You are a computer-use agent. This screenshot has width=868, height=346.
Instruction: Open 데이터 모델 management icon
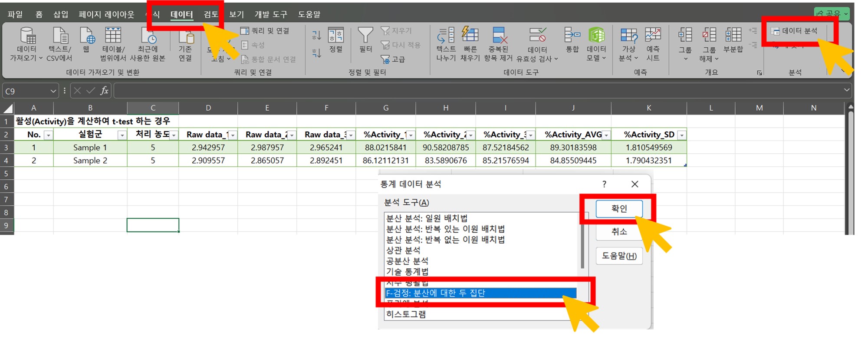point(596,44)
